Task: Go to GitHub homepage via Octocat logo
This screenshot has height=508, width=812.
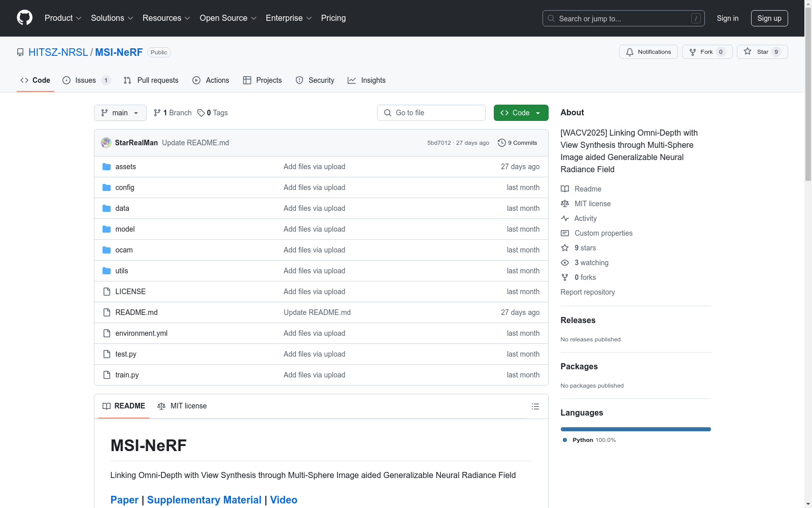Action: pyautogui.click(x=24, y=18)
